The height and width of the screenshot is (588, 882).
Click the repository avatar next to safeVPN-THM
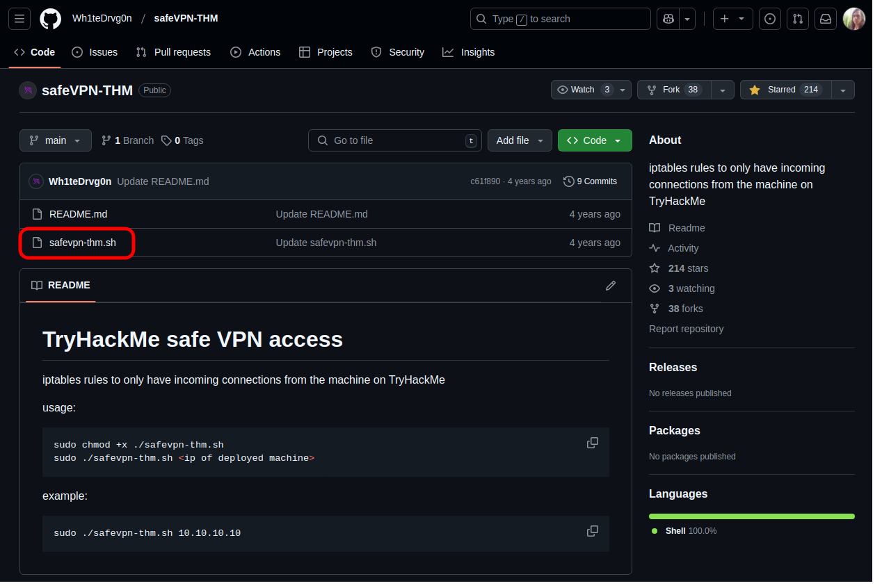point(28,90)
